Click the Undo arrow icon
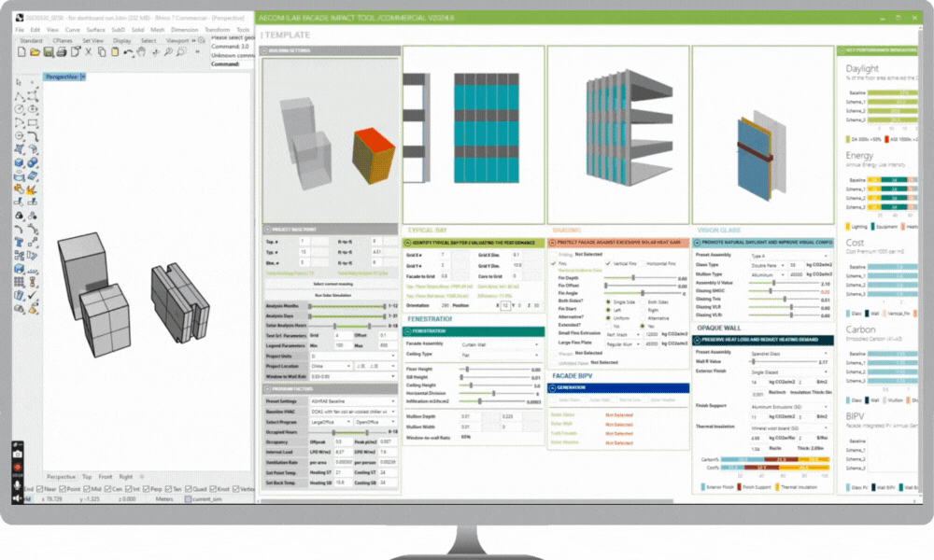934x560 pixels. pos(130,52)
